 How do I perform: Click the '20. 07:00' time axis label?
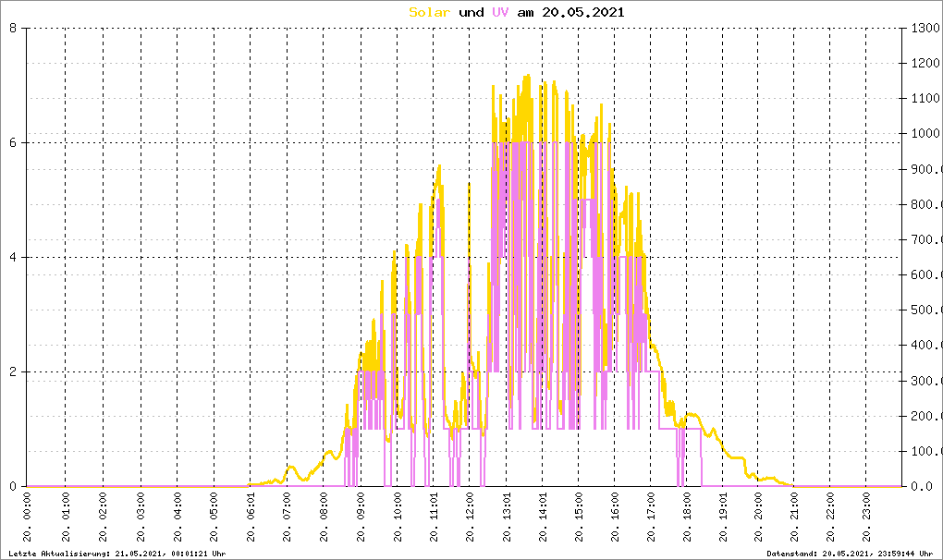click(287, 517)
